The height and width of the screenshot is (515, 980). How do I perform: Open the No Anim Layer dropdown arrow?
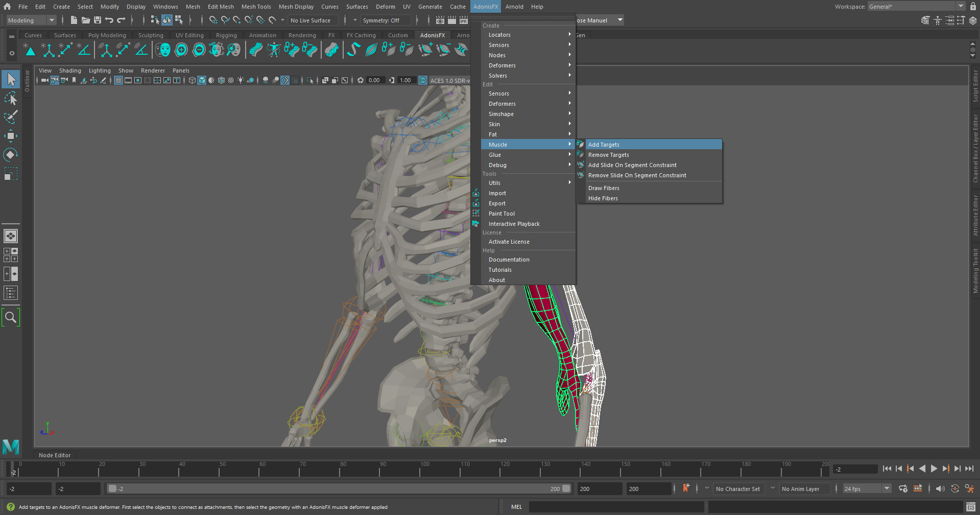click(773, 488)
